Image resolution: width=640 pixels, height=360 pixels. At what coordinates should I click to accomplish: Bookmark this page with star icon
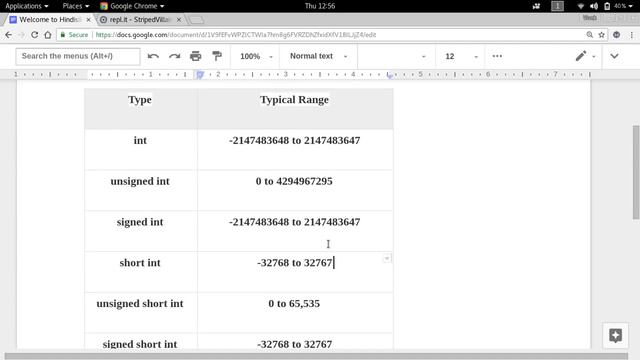tap(601, 35)
